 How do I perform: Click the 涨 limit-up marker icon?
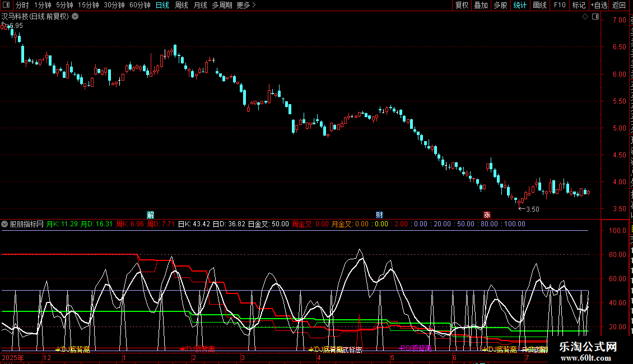487,214
